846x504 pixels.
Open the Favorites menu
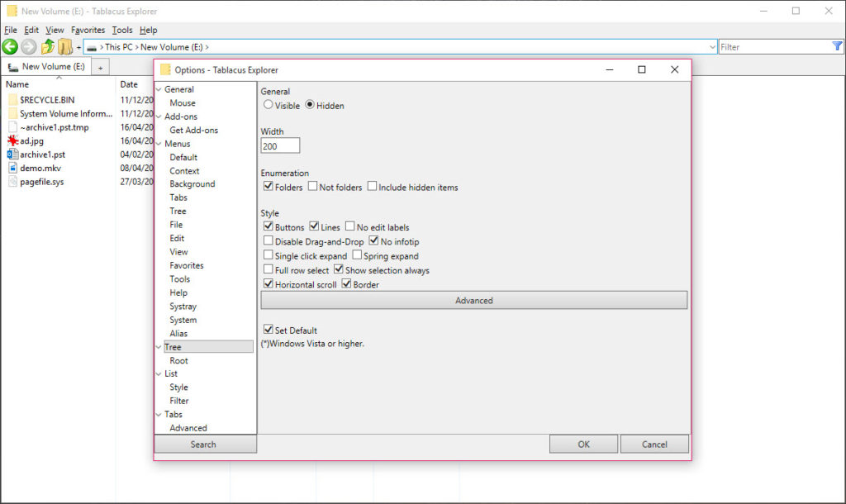click(x=88, y=31)
